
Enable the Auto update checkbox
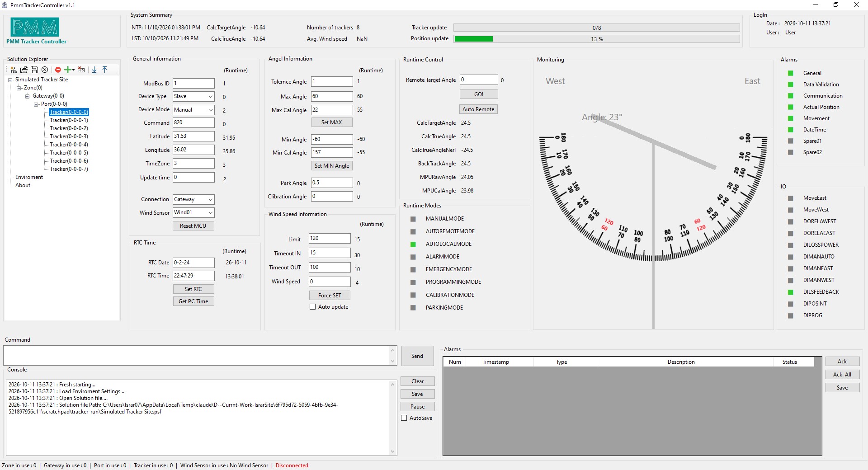pyautogui.click(x=312, y=307)
